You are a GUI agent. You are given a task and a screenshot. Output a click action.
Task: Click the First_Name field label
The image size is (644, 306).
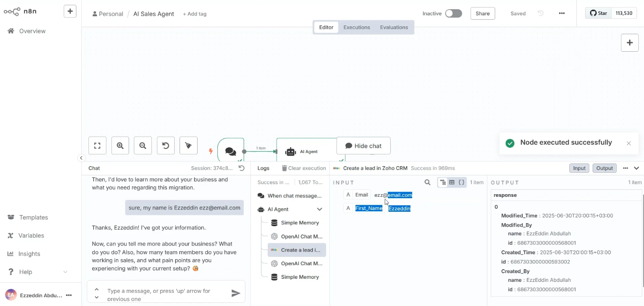point(369,209)
